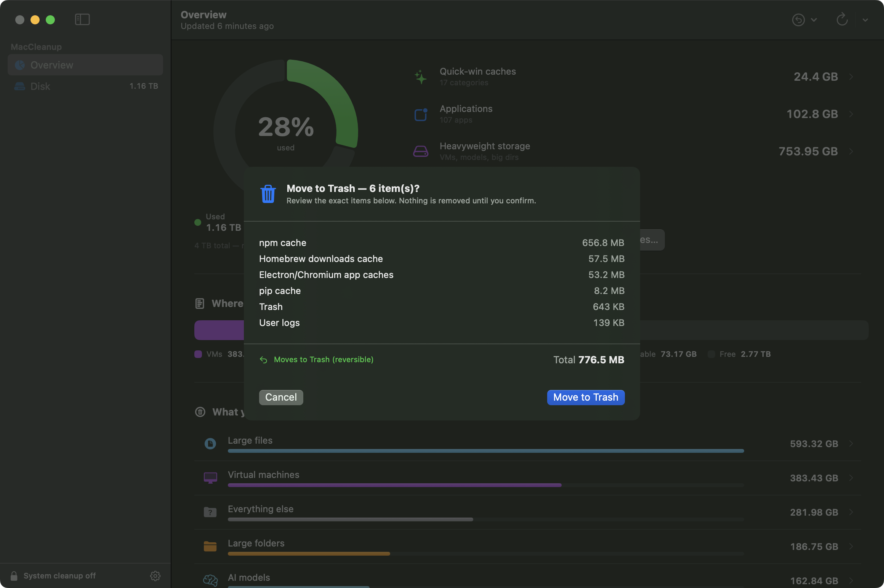
Task: Select the npm cache row in list
Action: coord(442,243)
